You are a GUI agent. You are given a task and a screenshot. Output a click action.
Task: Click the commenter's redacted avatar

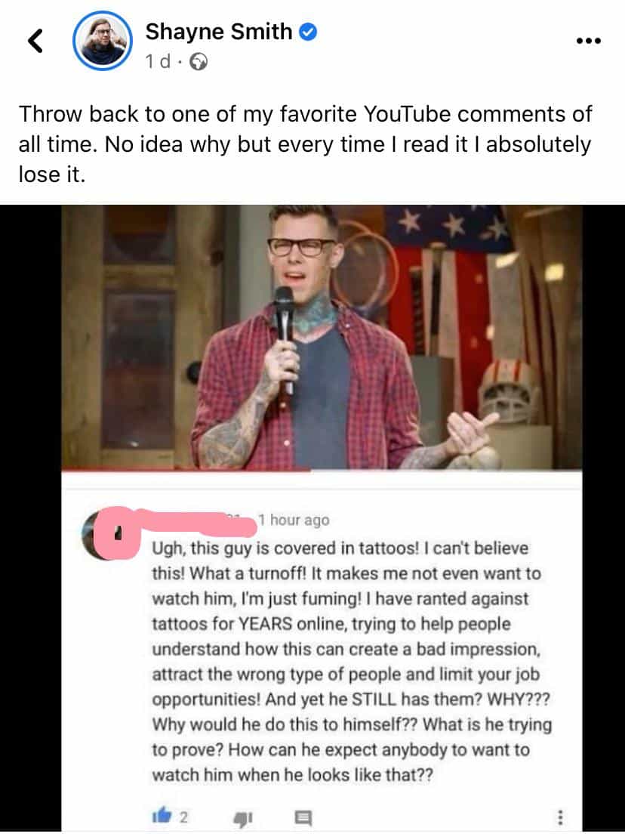[104, 534]
